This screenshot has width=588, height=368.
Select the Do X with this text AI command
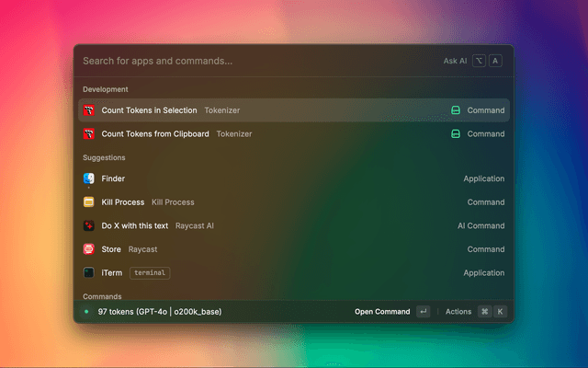[x=135, y=225]
